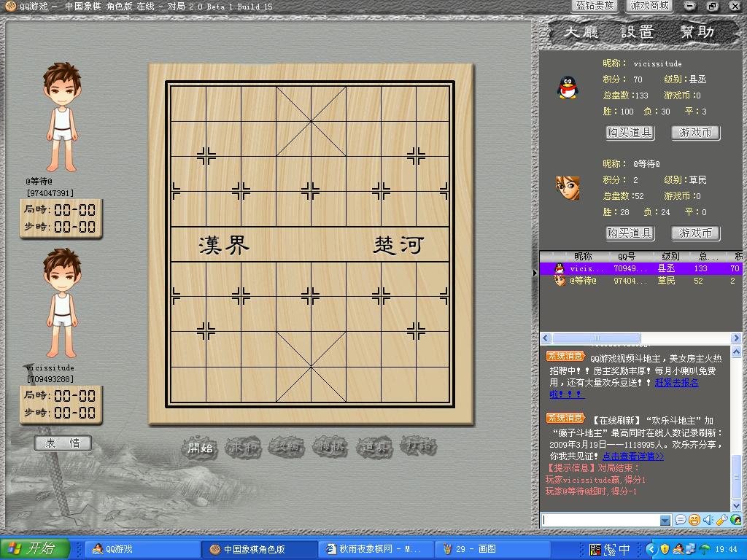The height and width of the screenshot is (560, 747).
Task: Open the 游戏商城 game store tab
Action: pyautogui.click(x=649, y=6)
